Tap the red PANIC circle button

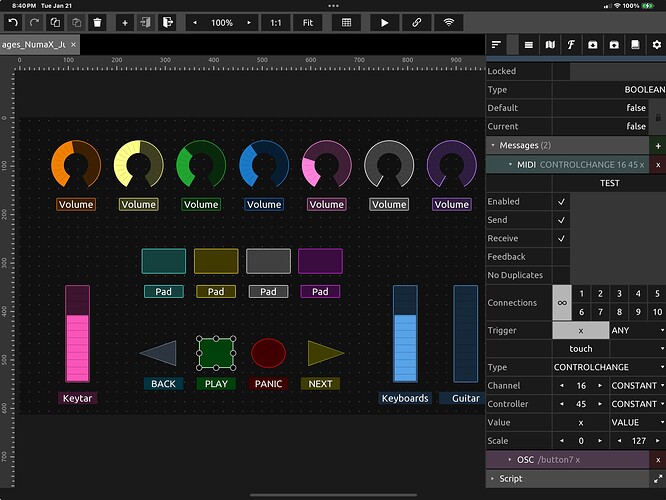[268, 353]
